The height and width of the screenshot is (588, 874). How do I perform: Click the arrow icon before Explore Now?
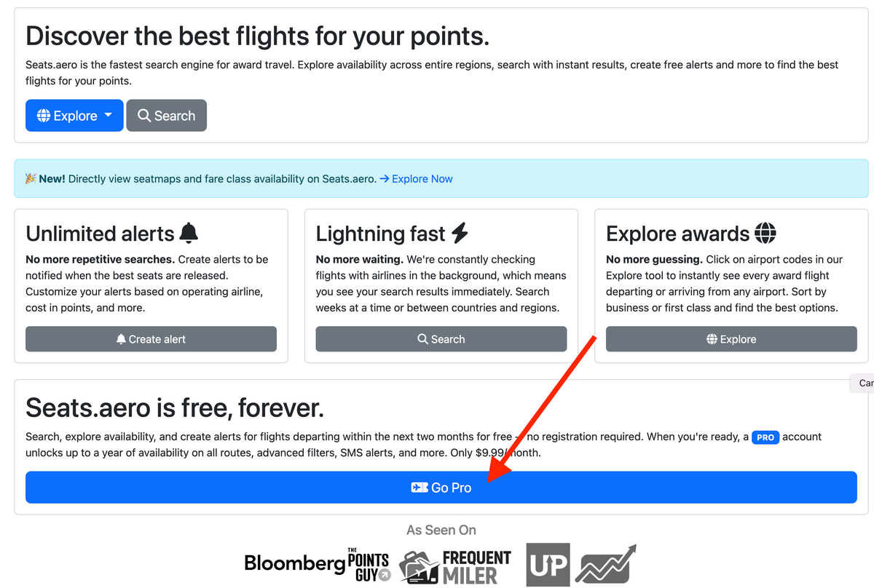coord(385,178)
